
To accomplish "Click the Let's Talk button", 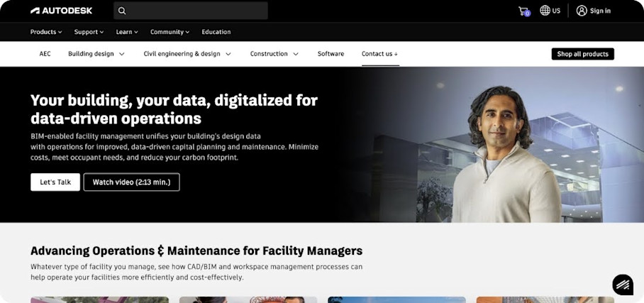I will [x=55, y=182].
